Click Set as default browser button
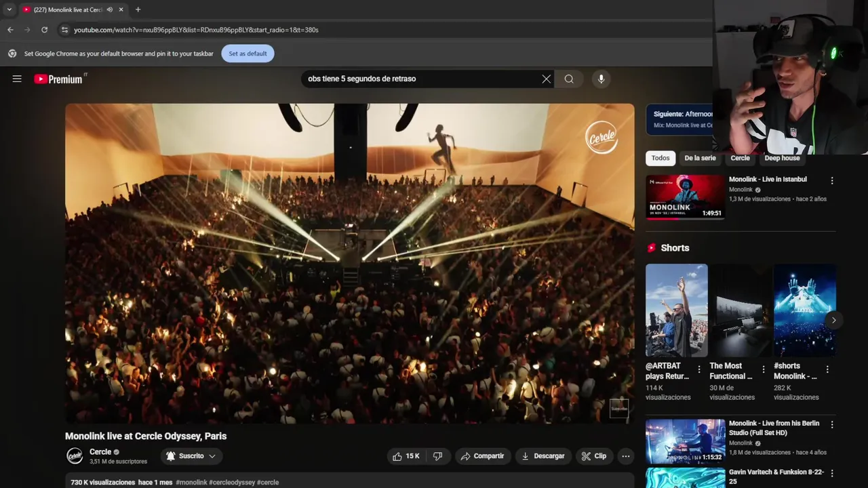 coord(248,54)
